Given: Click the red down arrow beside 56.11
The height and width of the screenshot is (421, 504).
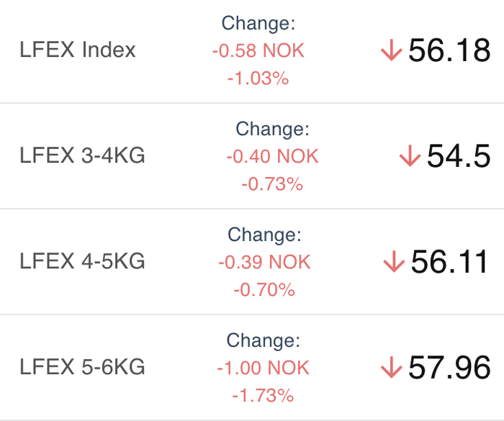Looking at the screenshot, I should [394, 262].
